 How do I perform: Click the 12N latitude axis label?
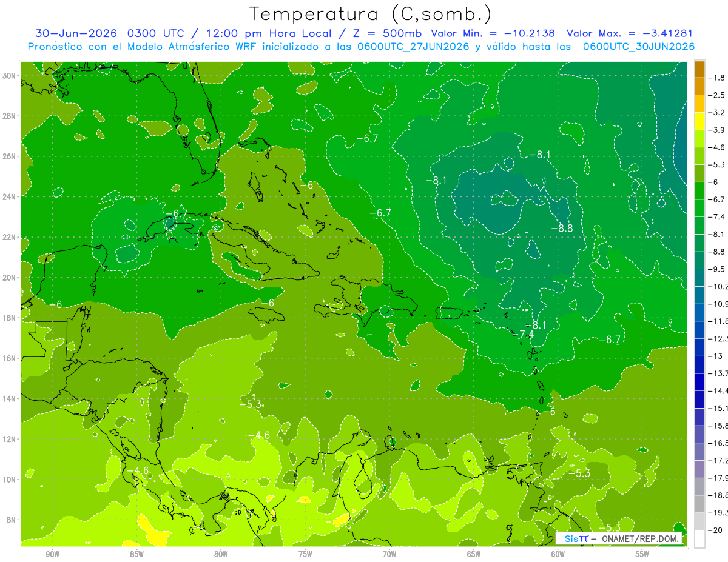coord(10,439)
